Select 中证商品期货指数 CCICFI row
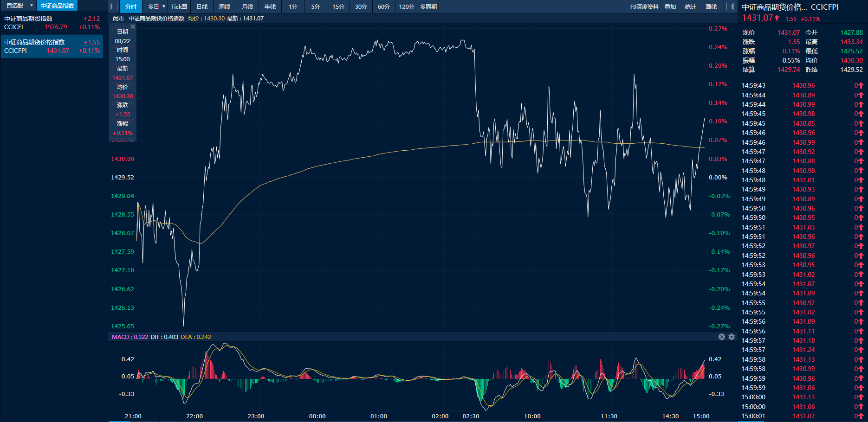The width and height of the screenshot is (868, 422). tap(52, 23)
